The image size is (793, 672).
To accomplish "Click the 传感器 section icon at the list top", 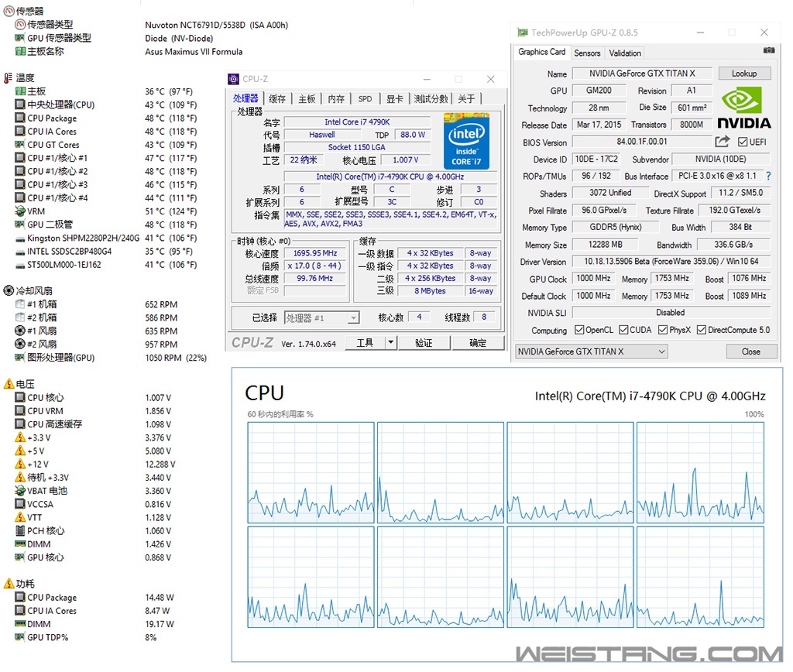I will [9, 11].
